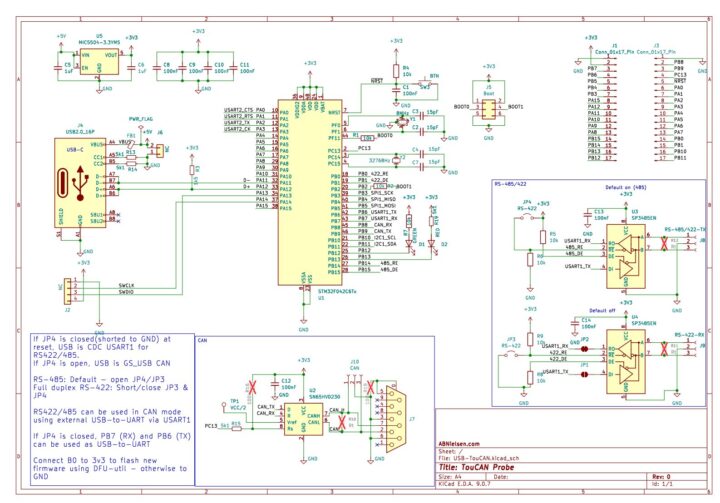720x503 pixels.
Task: Click the NRST net label near R4
Action: point(377,81)
